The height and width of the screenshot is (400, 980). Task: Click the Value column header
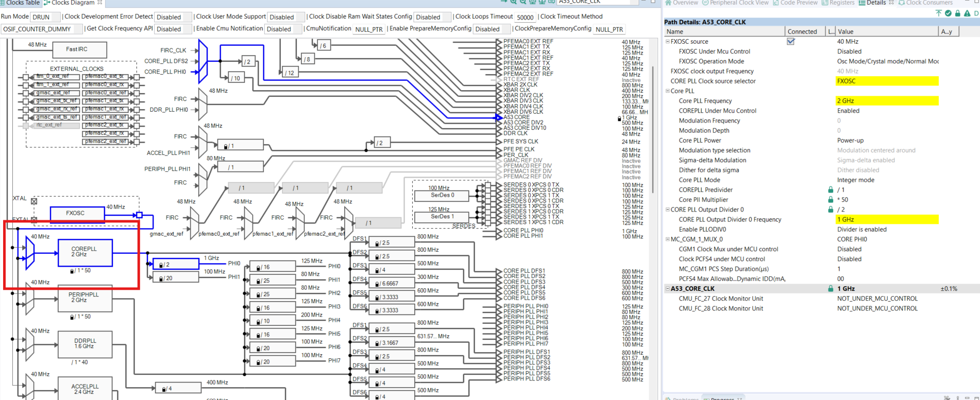[886, 32]
